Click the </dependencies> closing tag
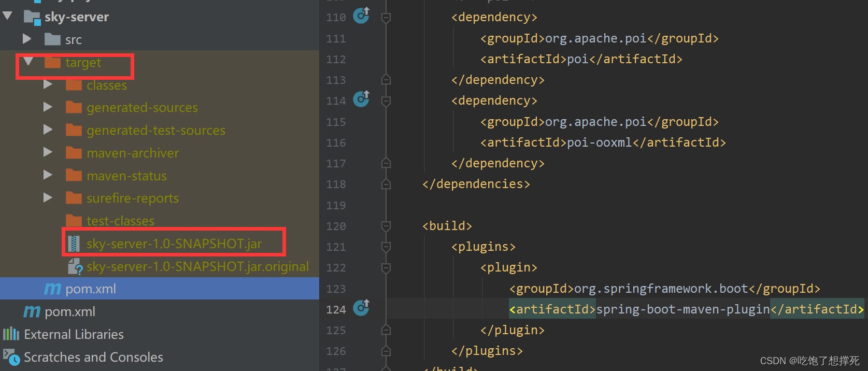Image resolution: width=868 pixels, height=371 pixels. tap(476, 184)
